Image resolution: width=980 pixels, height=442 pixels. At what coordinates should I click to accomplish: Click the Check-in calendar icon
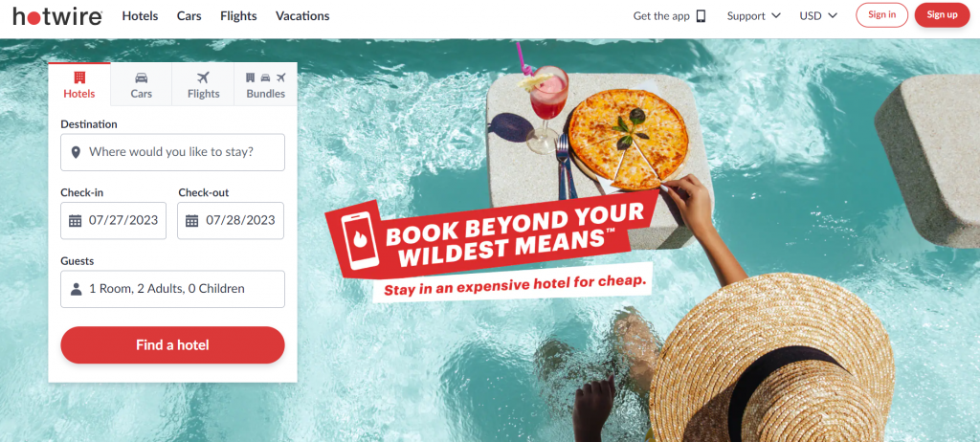pyautogui.click(x=75, y=221)
